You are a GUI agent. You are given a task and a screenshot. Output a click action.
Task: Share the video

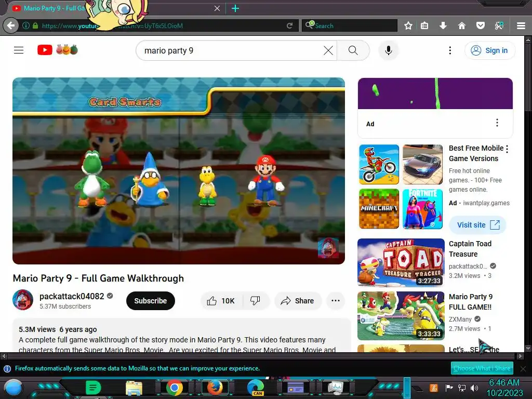coord(298,301)
